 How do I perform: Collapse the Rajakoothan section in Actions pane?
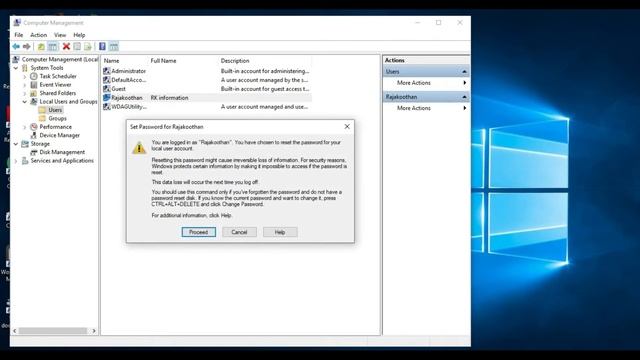tap(464, 97)
